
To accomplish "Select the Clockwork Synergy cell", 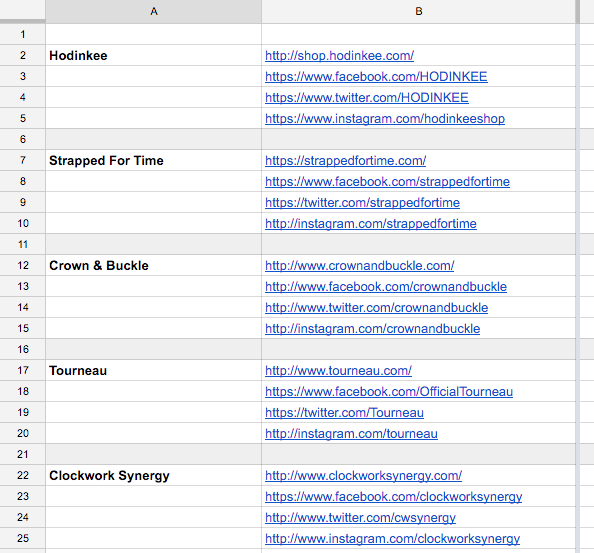I will [x=153, y=475].
